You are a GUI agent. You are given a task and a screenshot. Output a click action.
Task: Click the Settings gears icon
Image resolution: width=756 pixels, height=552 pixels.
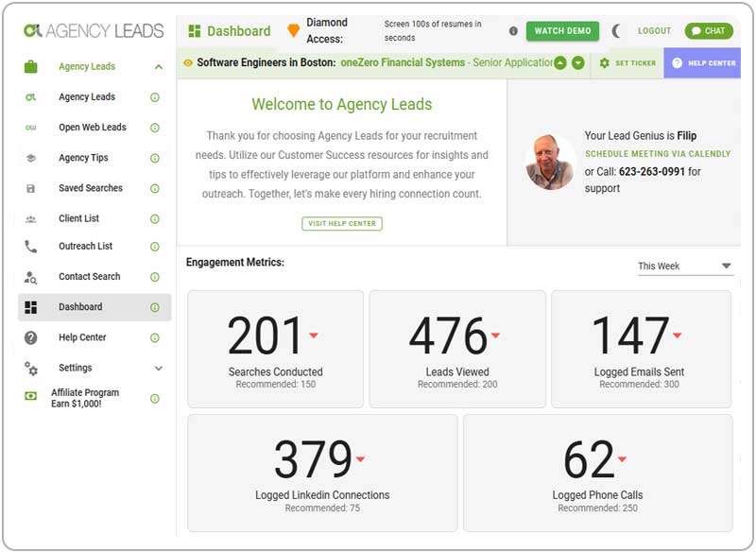31,369
